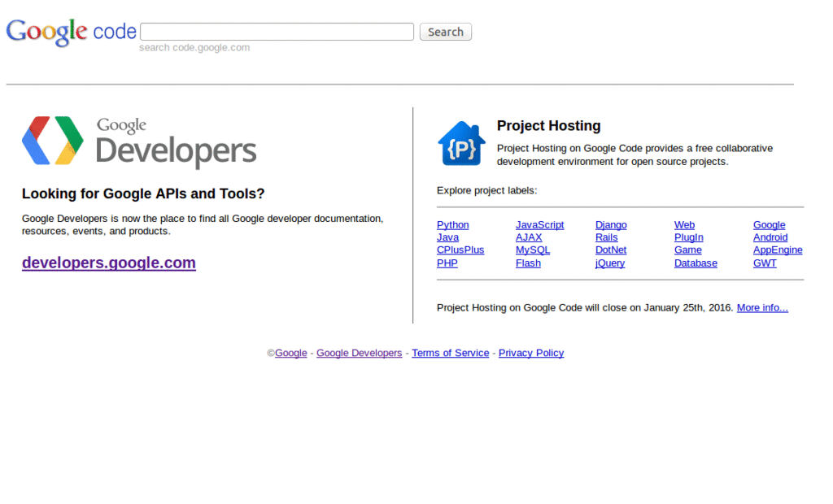Follow the More info... link
The height and width of the screenshot is (504, 833).
(762, 307)
